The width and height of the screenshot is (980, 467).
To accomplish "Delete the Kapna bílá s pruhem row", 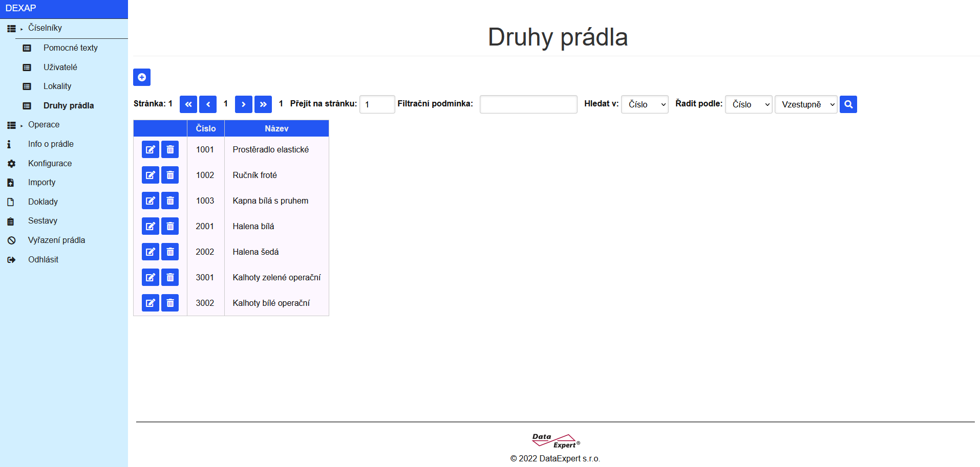I will [x=170, y=201].
